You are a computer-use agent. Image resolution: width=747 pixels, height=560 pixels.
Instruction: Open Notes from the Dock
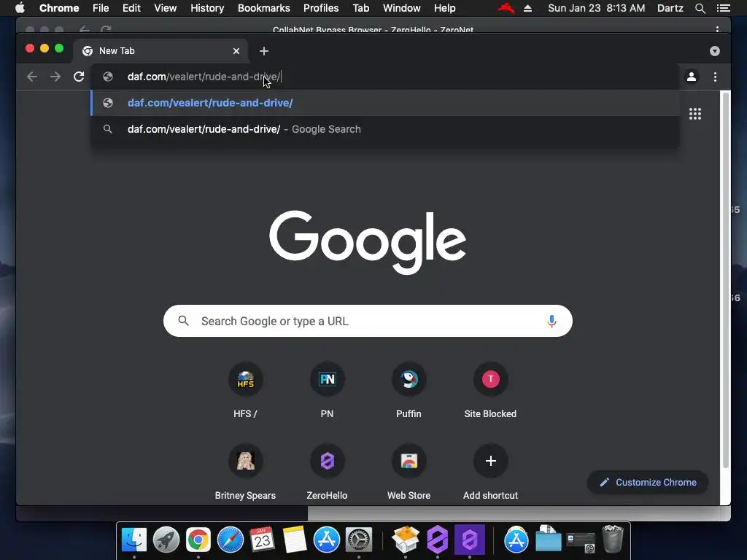295,540
